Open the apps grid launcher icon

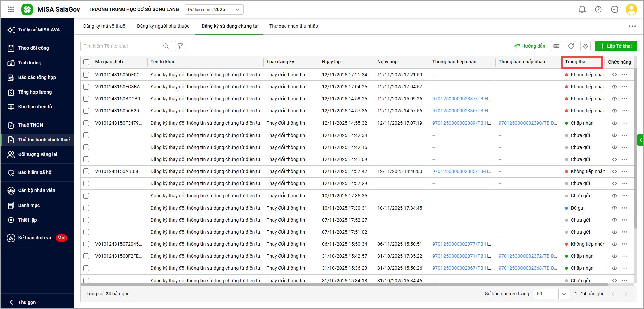coord(11,9)
